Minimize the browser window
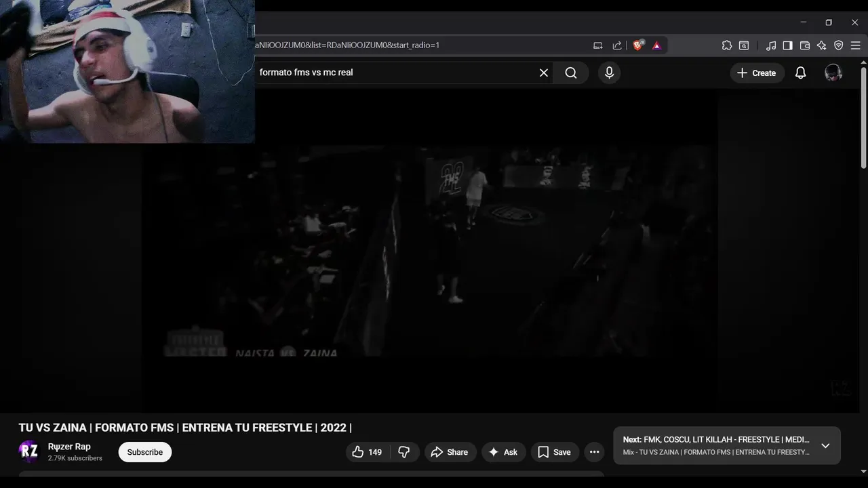Viewport: 868px width, 488px height. [804, 22]
